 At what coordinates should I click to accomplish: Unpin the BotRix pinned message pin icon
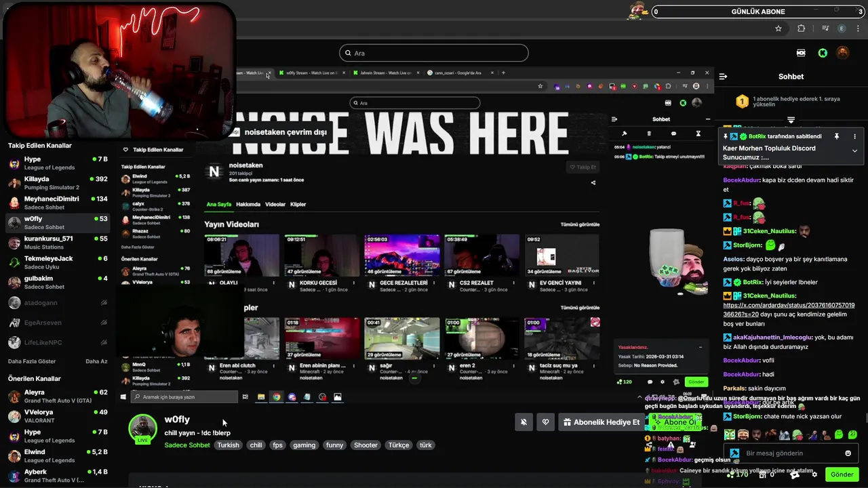[837, 136]
